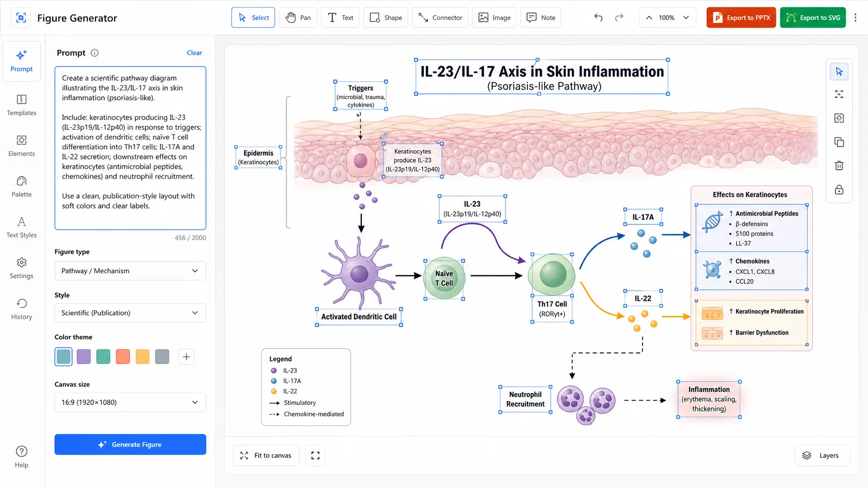Expand the Canvas size dropdown
Viewport: 868px width, 488px height.
[x=130, y=402]
